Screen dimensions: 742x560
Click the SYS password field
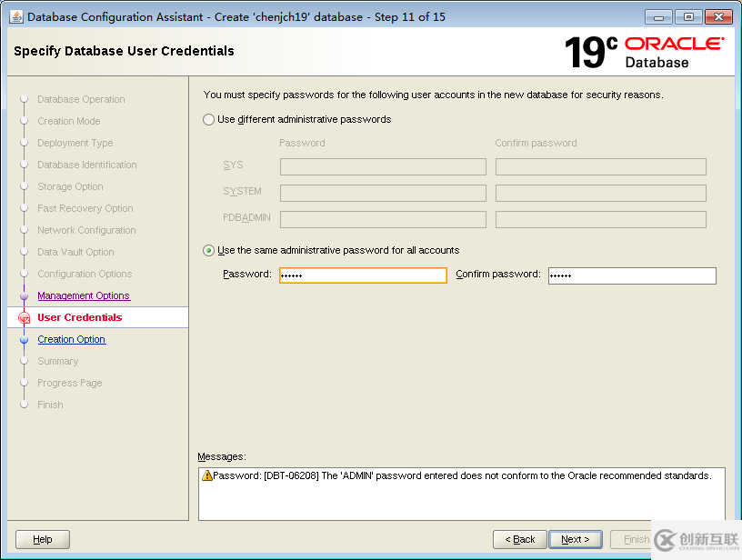[x=383, y=166]
